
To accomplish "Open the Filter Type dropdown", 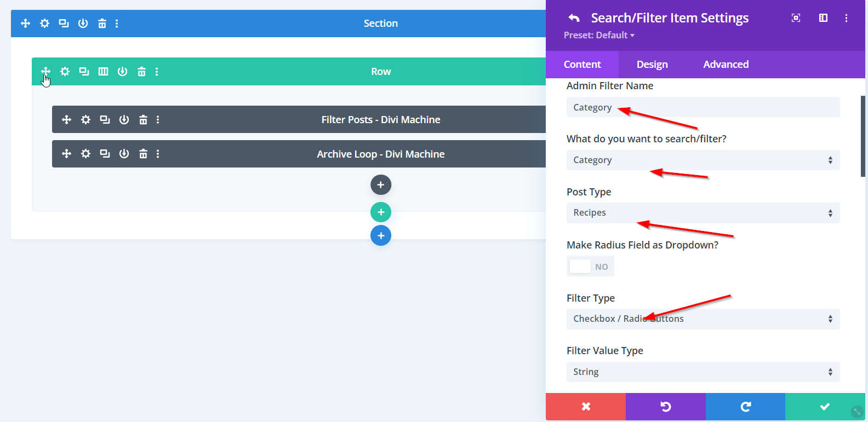I will (x=703, y=319).
